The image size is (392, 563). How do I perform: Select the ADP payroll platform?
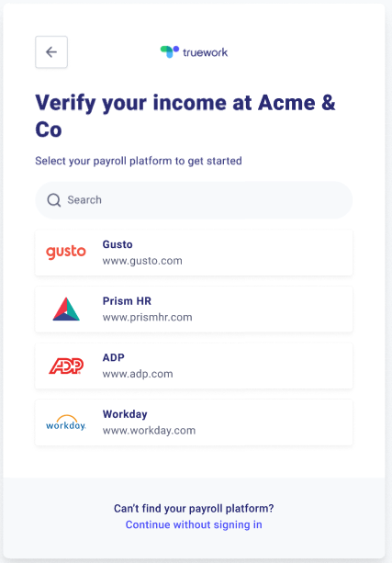coord(194,366)
